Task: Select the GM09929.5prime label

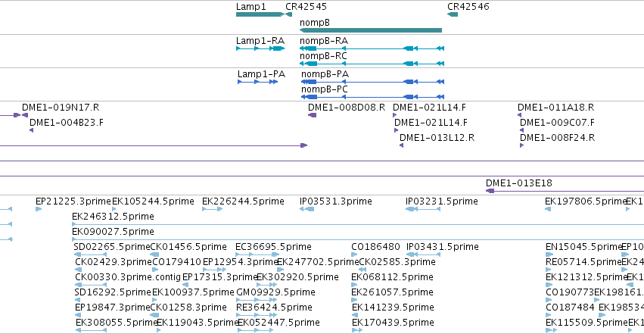Action: point(276,292)
